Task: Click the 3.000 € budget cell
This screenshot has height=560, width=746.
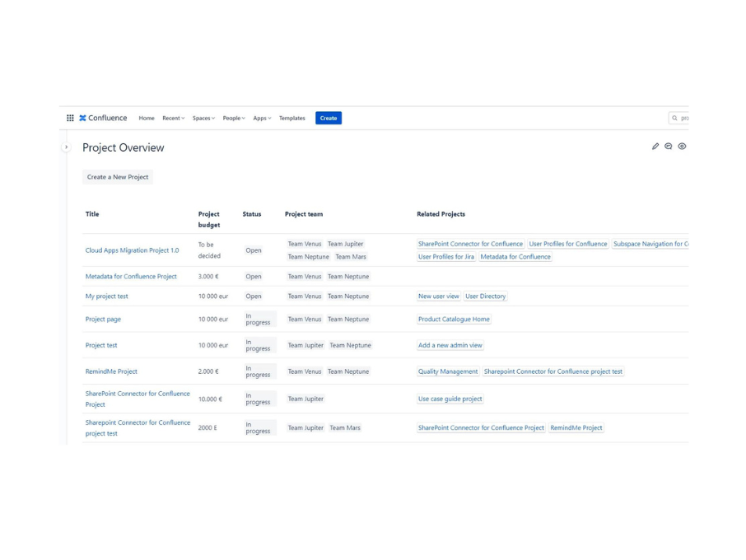Action: [208, 277]
